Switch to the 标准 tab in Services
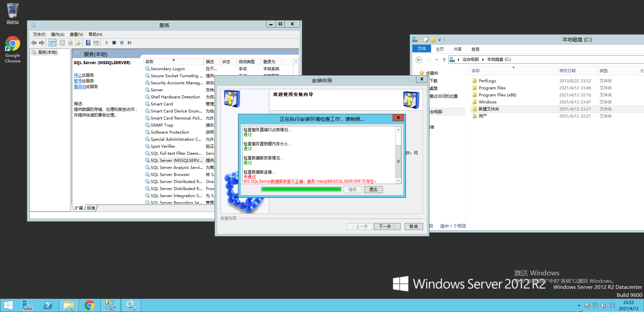Viewport: 644px width, 312px height. 91,208
